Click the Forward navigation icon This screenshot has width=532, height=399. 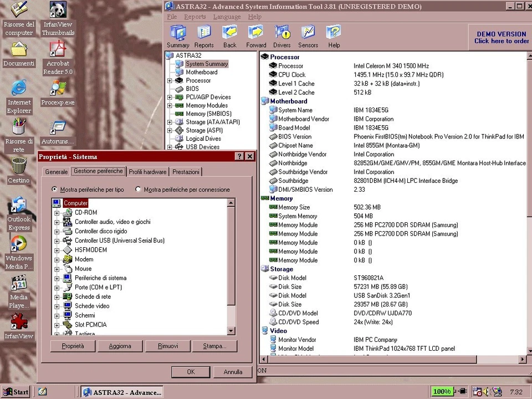(255, 33)
